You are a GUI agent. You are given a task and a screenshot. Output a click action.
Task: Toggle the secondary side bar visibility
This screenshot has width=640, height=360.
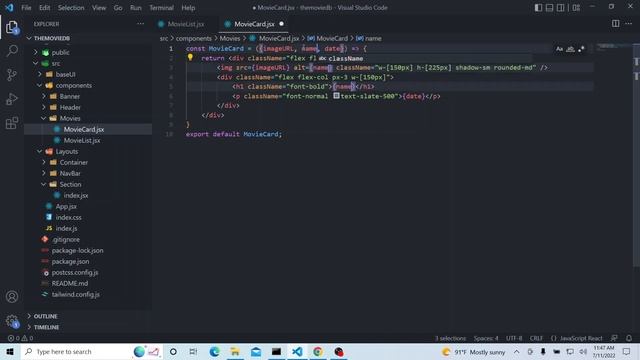561,7
